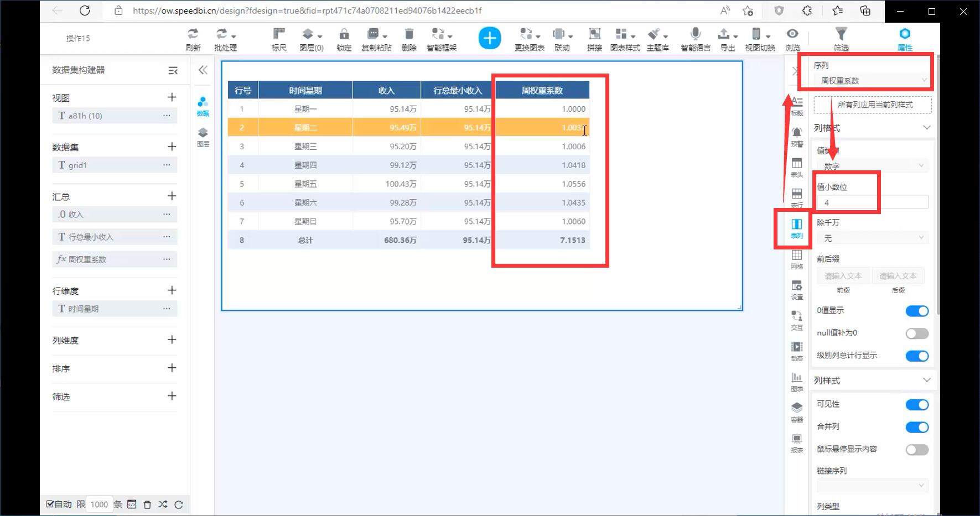The image size is (980, 516).
Task: Open the 序列 dropdown showing 周权重系数
Action: coord(872,81)
